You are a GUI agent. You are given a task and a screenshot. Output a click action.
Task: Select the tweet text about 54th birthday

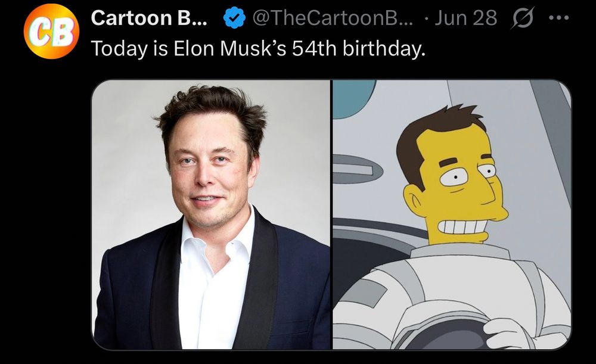(x=258, y=49)
